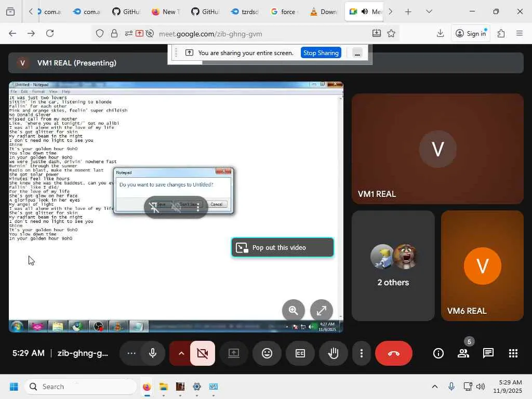The image size is (532, 399).
Task: Open activities grid icon
Action: tap(513, 353)
